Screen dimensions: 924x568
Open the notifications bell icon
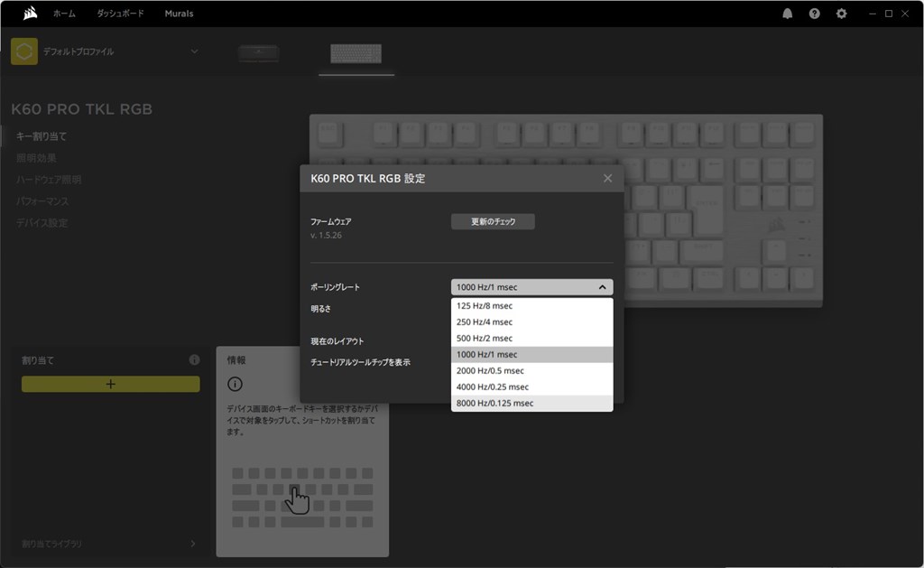click(787, 14)
